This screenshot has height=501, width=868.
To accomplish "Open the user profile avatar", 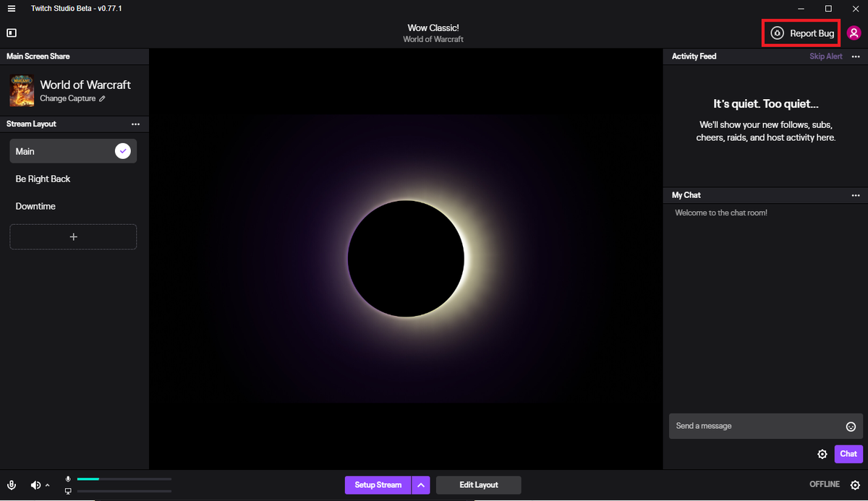I will 854,33.
